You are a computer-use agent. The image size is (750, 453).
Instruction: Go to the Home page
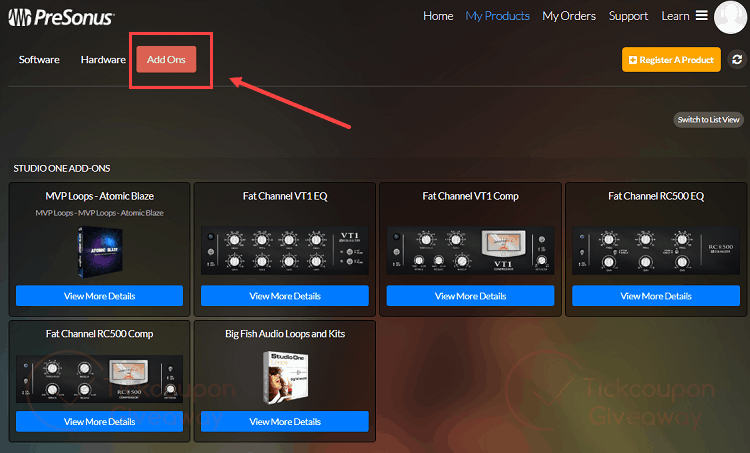[x=438, y=16]
